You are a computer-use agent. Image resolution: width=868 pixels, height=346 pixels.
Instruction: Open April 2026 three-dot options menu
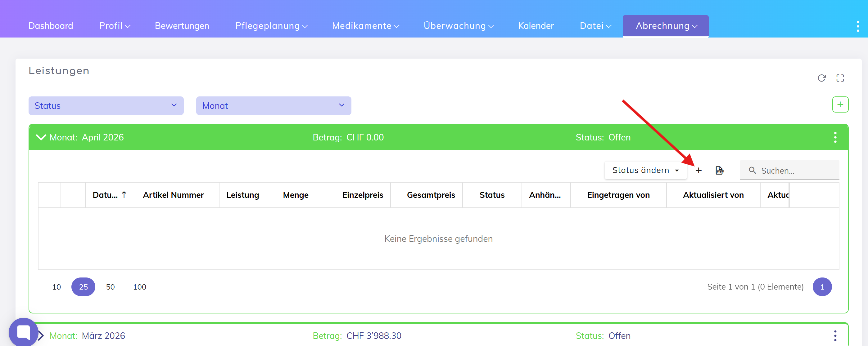tap(835, 137)
